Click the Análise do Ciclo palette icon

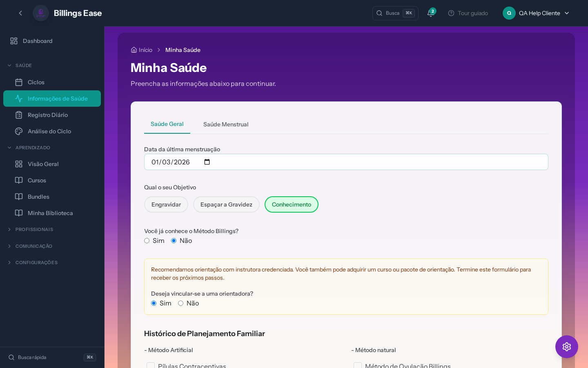[19, 131]
